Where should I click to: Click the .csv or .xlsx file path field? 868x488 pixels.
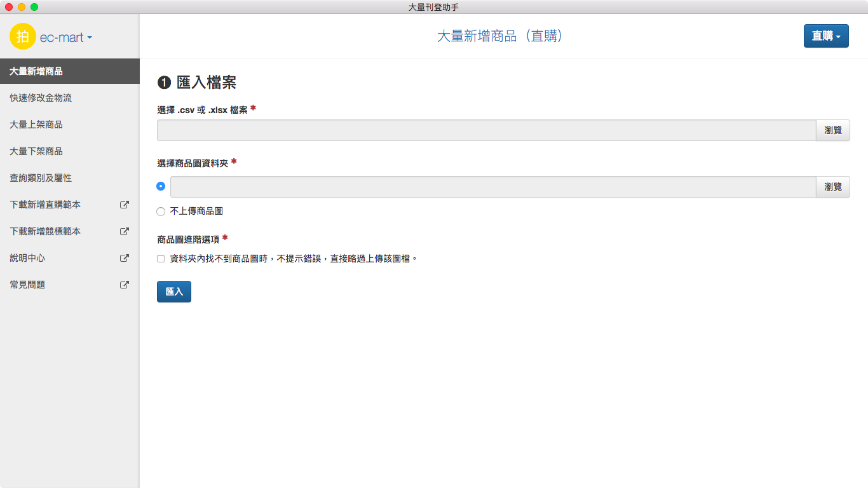click(x=486, y=130)
